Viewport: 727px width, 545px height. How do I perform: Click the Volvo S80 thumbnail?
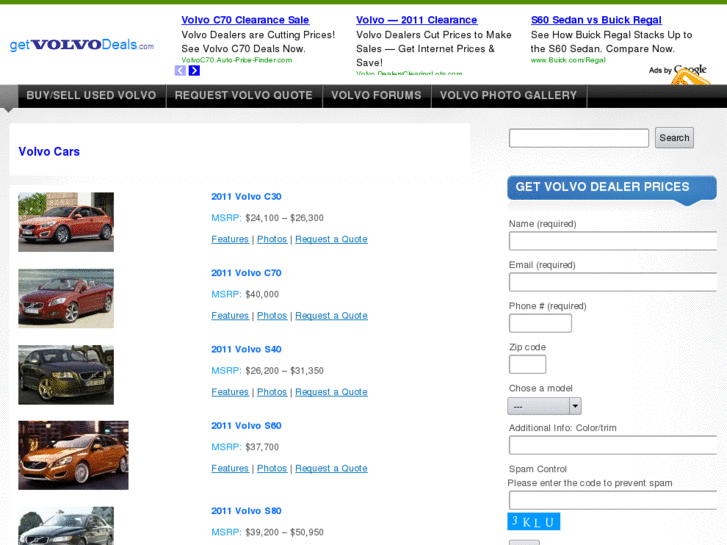click(x=66, y=526)
